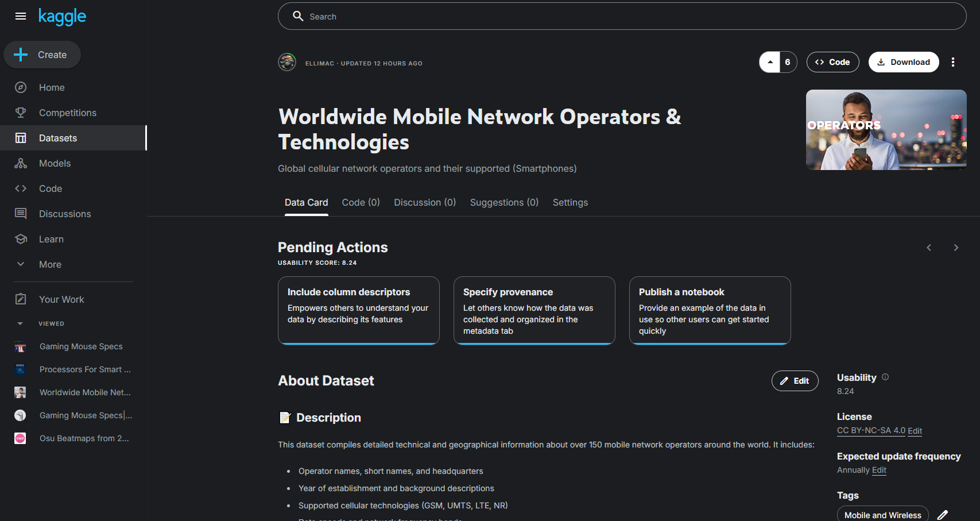Collapse the Viewed section arrow

click(20, 323)
